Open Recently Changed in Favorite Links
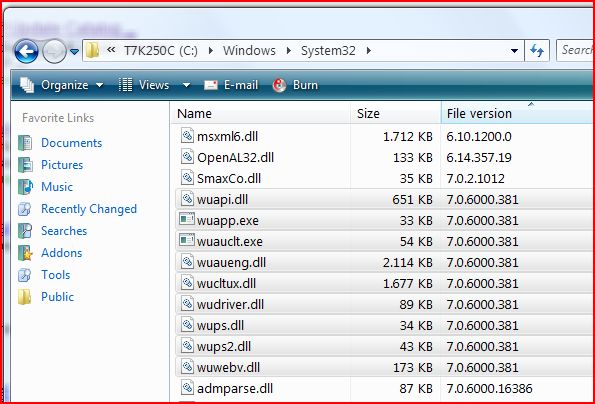 point(89,209)
